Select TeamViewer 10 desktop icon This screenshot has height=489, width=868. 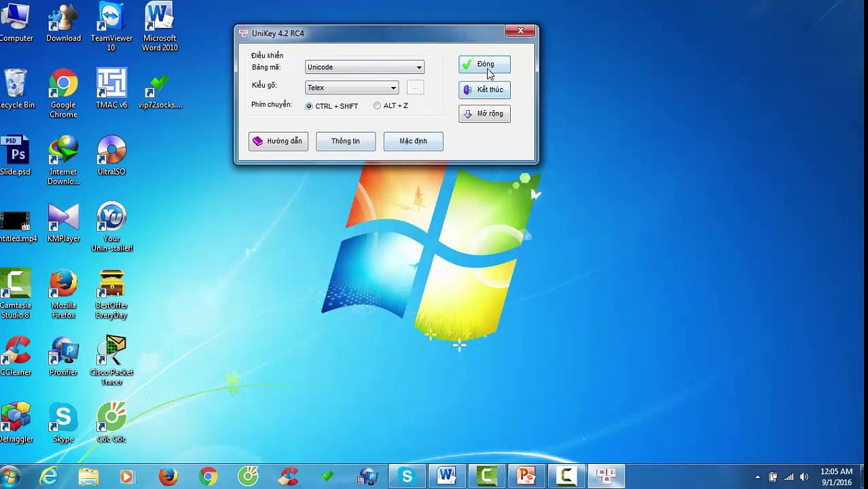tap(111, 27)
